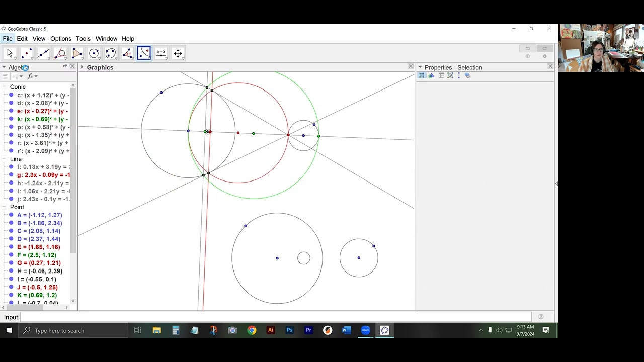Image resolution: width=644 pixels, height=362 pixels.
Task: Open Algebra properties icon in Properties panel
Action: pyautogui.click(x=467, y=75)
